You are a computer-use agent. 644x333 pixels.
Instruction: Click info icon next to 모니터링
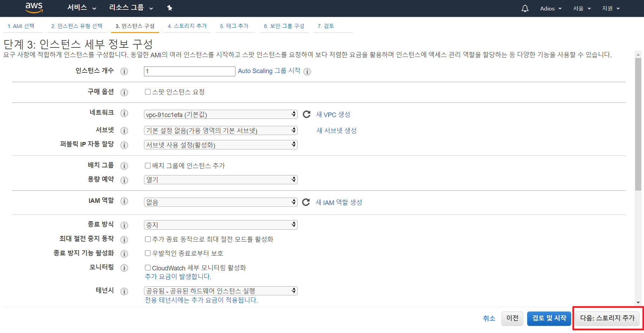click(x=124, y=268)
